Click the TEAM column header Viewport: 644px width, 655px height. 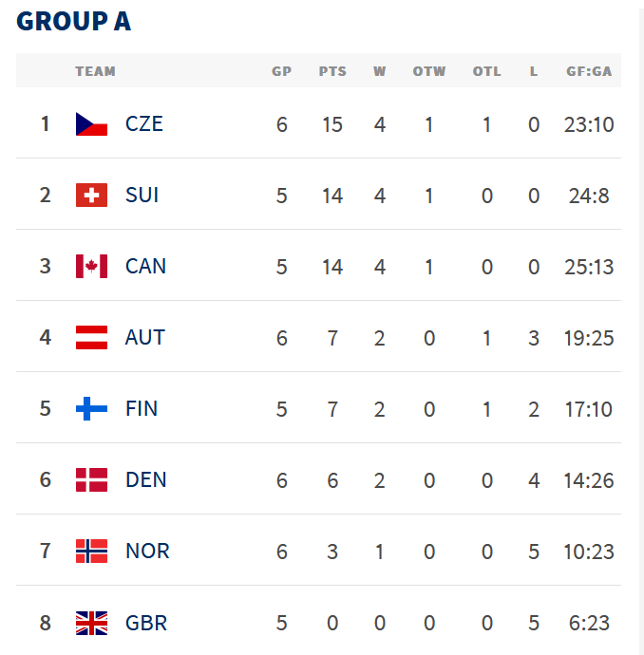click(x=95, y=71)
